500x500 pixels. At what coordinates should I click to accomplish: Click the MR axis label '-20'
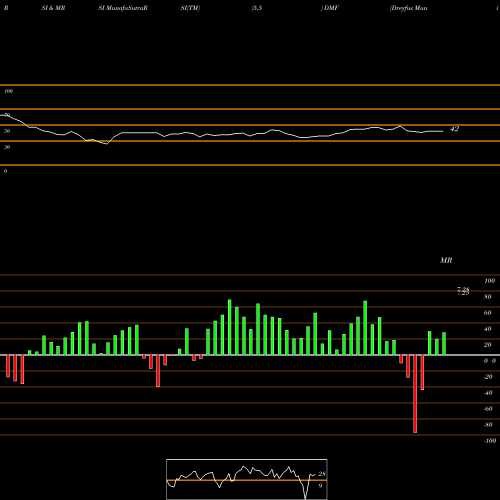(488, 377)
